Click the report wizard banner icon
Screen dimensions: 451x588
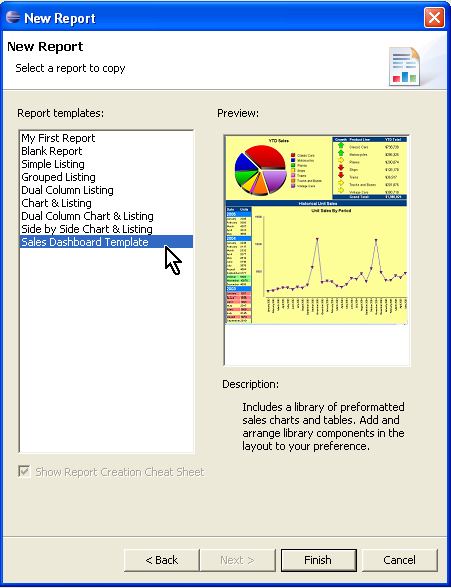click(405, 66)
